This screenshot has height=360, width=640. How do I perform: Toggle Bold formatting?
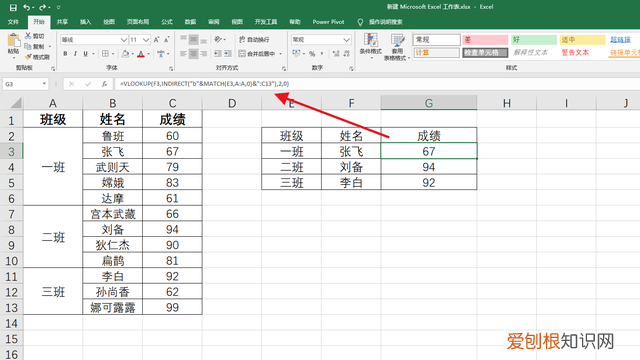click(x=65, y=53)
